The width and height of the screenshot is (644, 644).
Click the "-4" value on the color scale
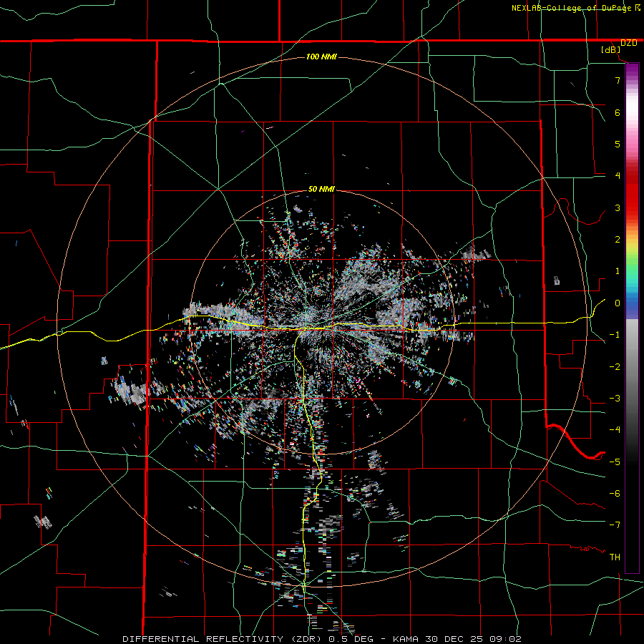[615, 429]
